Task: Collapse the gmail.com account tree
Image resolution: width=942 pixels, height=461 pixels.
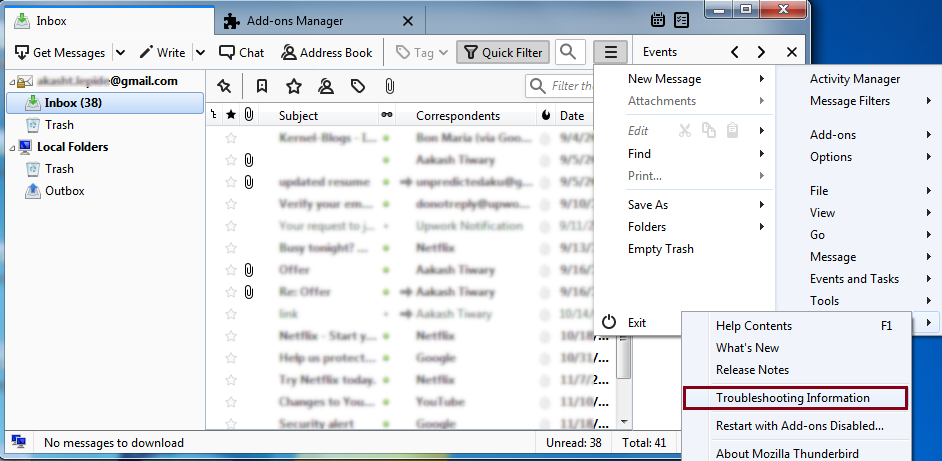Action: 11,81
